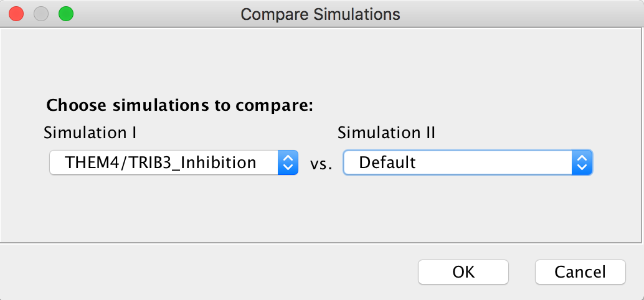Click empty bottom bar left of OK

206,272
